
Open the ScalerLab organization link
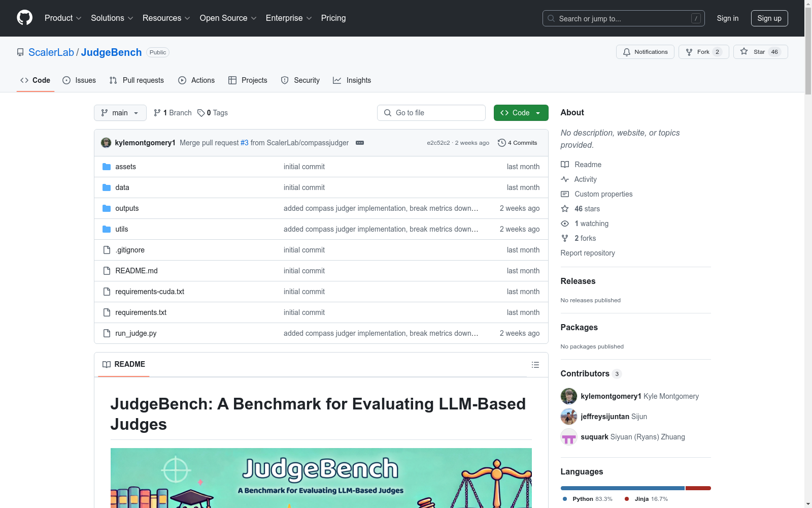coord(51,52)
